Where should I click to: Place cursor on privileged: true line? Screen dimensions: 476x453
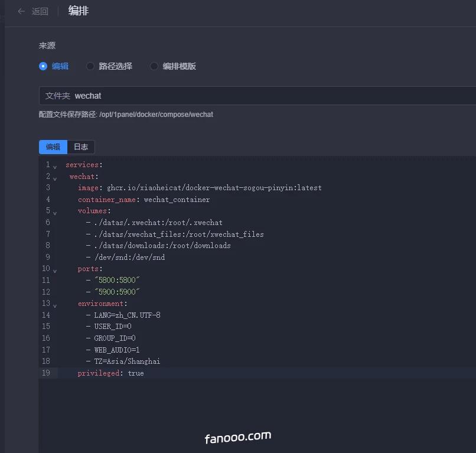(x=111, y=373)
